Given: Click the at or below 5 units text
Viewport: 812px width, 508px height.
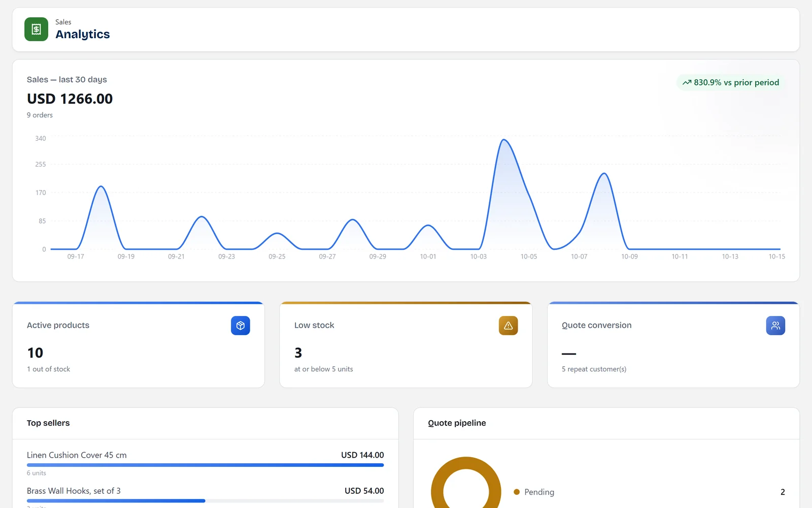Looking at the screenshot, I should click(324, 369).
